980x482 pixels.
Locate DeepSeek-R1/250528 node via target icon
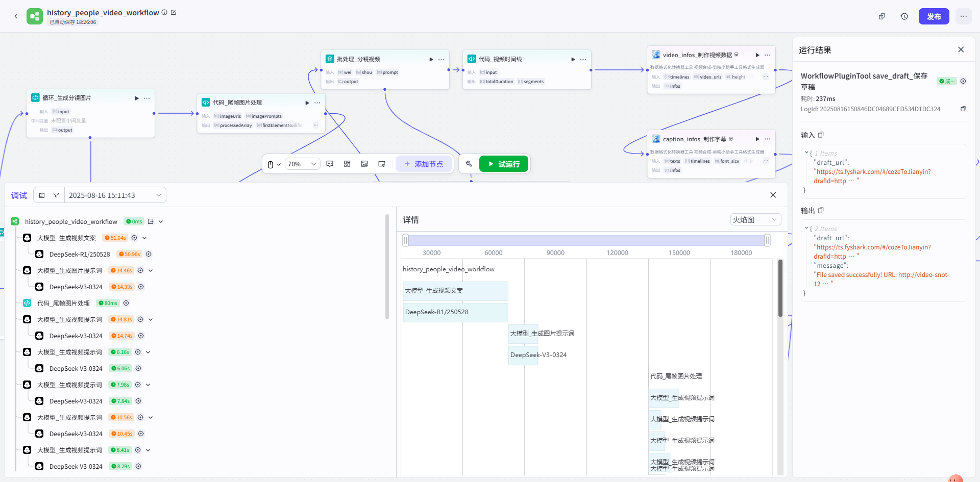pos(149,254)
